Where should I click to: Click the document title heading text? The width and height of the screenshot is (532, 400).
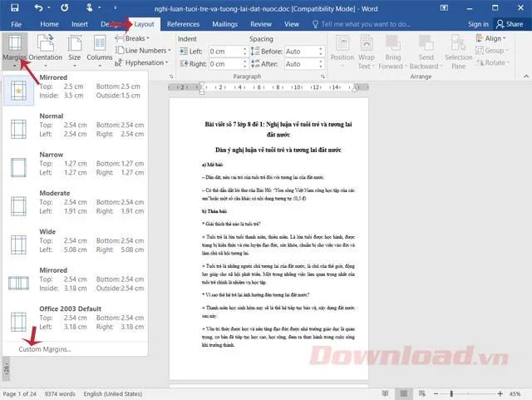coord(278,130)
